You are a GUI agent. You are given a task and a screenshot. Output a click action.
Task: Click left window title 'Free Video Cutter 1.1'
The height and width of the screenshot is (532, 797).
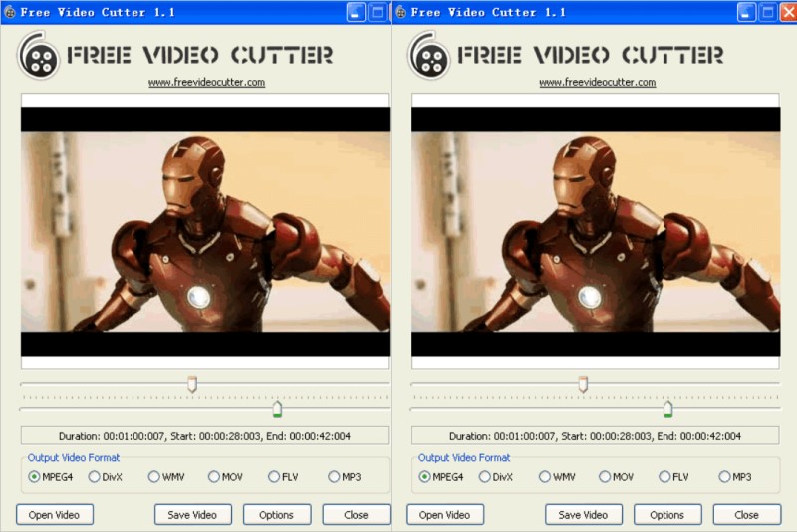tap(98, 12)
